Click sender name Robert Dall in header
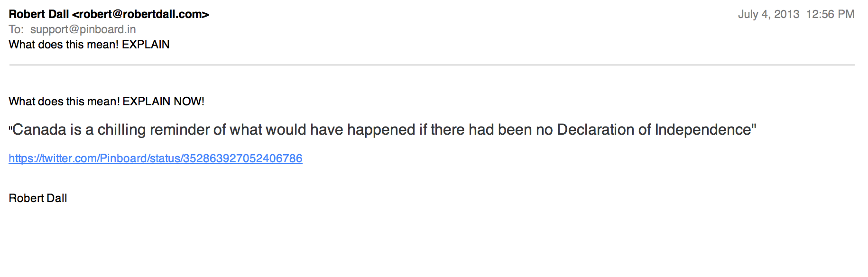 click(x=39, y=14)
